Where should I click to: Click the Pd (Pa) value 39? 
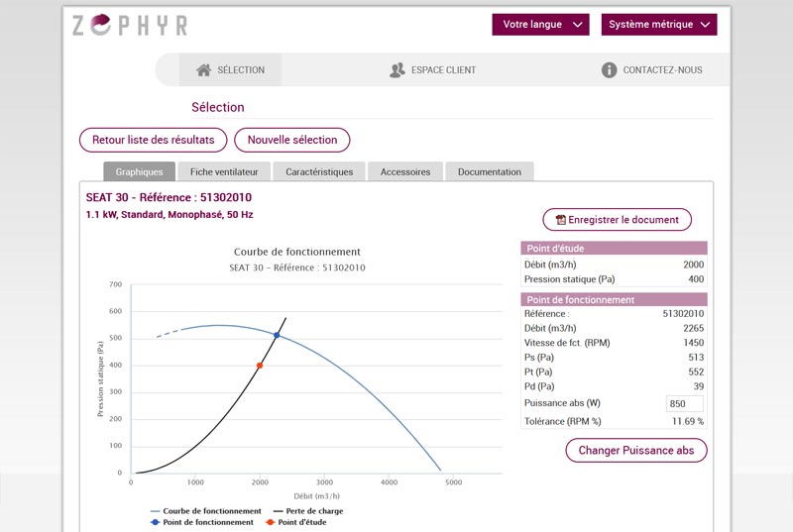coord(699,386)
